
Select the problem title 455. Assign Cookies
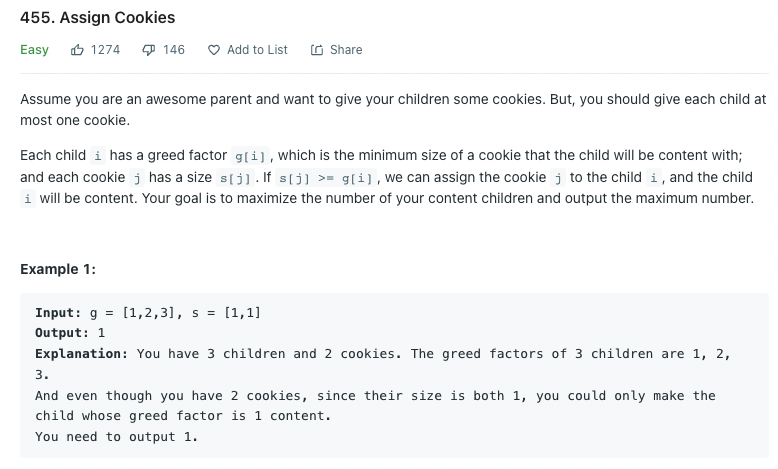click(98, 17)
